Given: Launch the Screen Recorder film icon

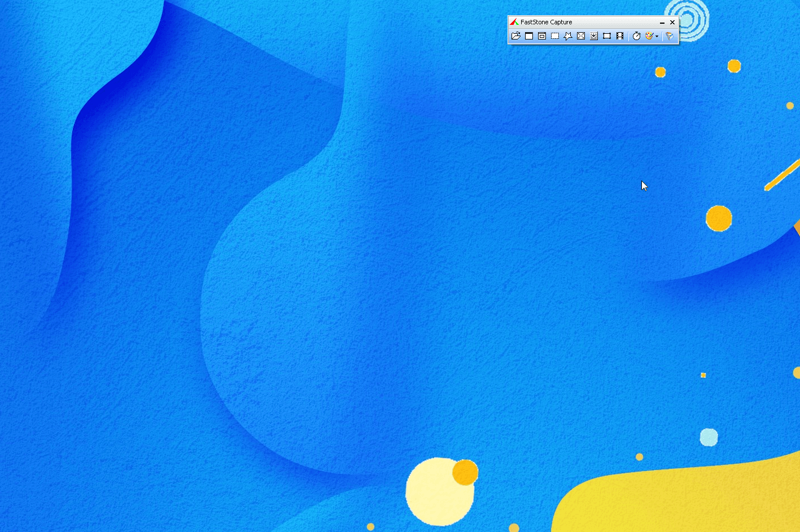Looking at the screenshot, I should pyautogui.click(x=620, y=36).
